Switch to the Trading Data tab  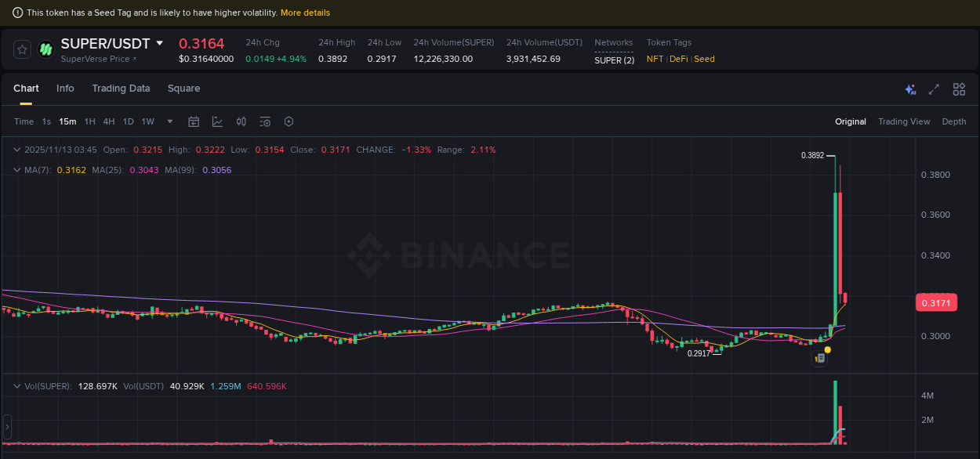[x=121, y=89]
